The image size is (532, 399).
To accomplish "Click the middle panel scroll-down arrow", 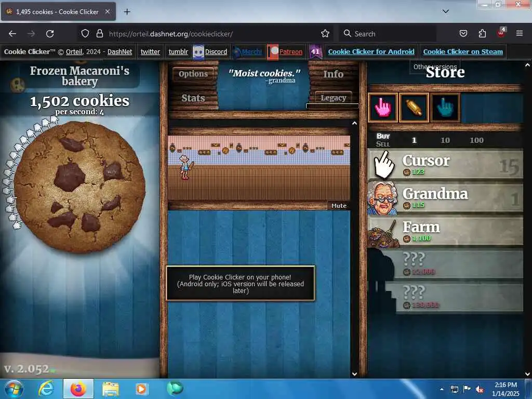I will [x=354, y=374].
